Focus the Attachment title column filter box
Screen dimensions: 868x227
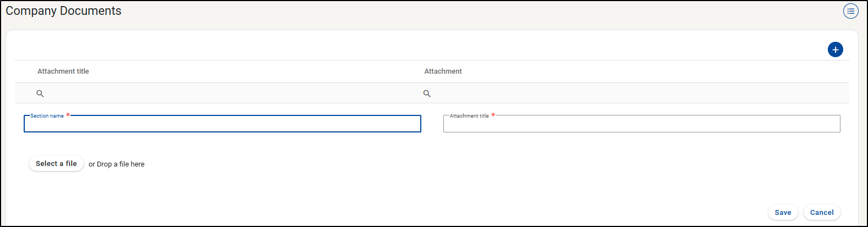click(220, 93)
